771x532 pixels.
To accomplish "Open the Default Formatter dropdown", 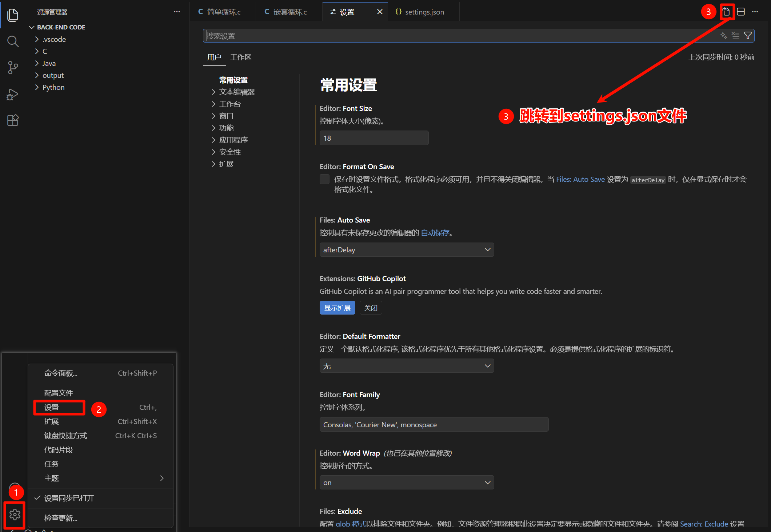I will [x=407, y=366].
